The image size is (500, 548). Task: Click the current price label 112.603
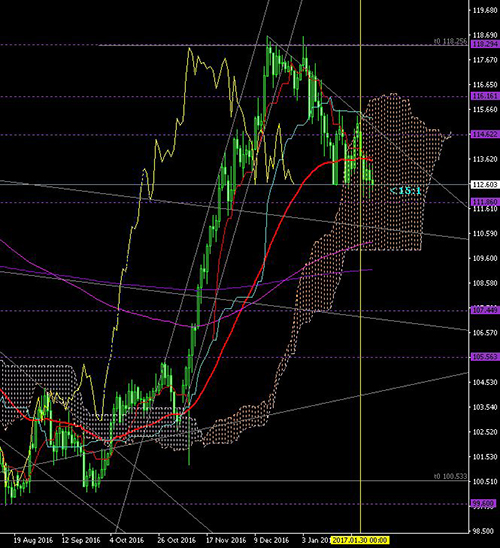click(x=485, y=184)
